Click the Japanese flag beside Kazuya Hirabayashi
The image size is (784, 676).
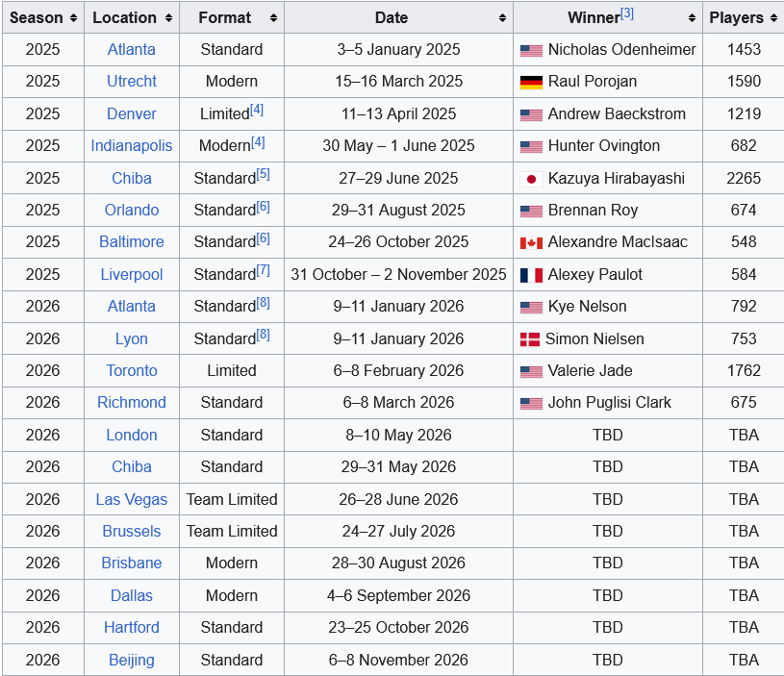(531, 179)
